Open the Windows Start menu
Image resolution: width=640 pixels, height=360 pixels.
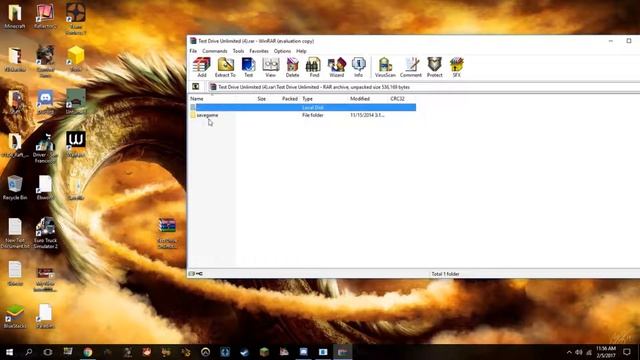click(x=9, y=352)
